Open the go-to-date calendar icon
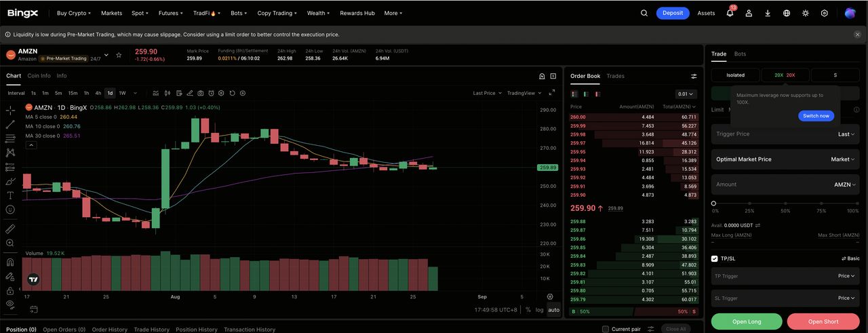The height and width of the screenshot is (333, 868). (x=34, y=310)
